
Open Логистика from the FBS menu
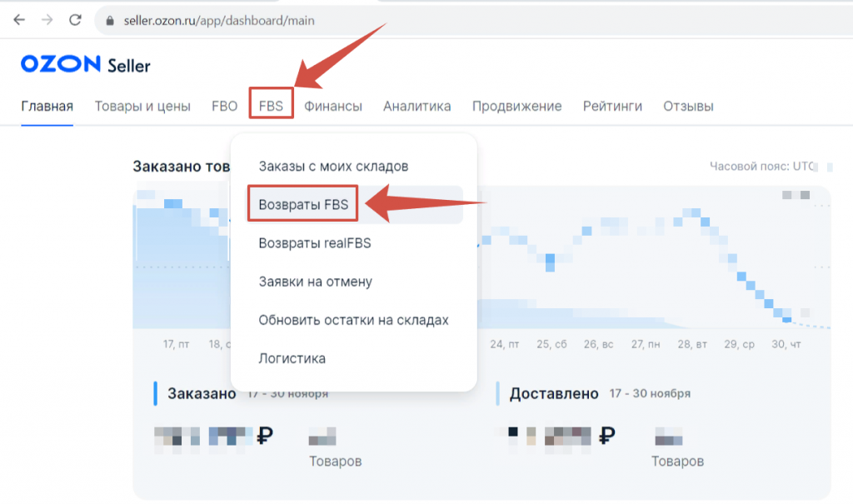tap(292, 358)
